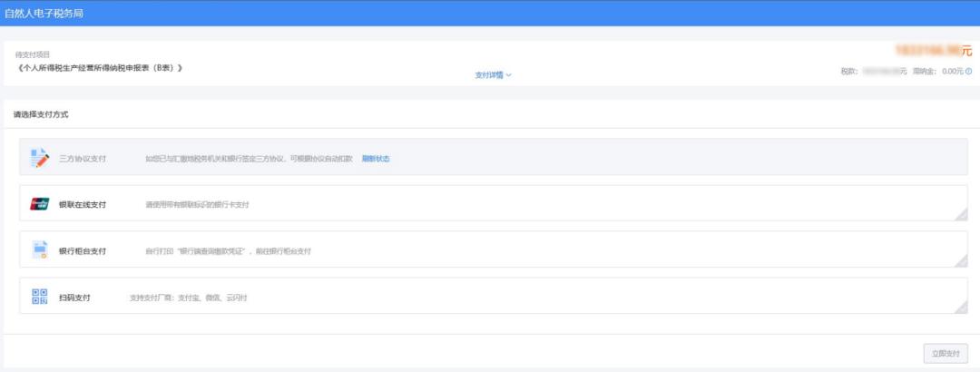Click the 刷新状态 link
The width and height of the screenshot is (980, 372).
click(376, 159)
